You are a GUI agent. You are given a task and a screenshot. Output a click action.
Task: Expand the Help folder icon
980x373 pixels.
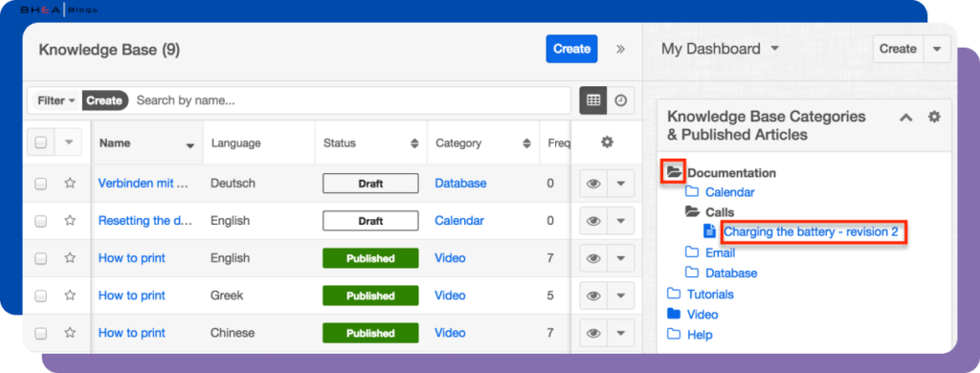point(673,334)
